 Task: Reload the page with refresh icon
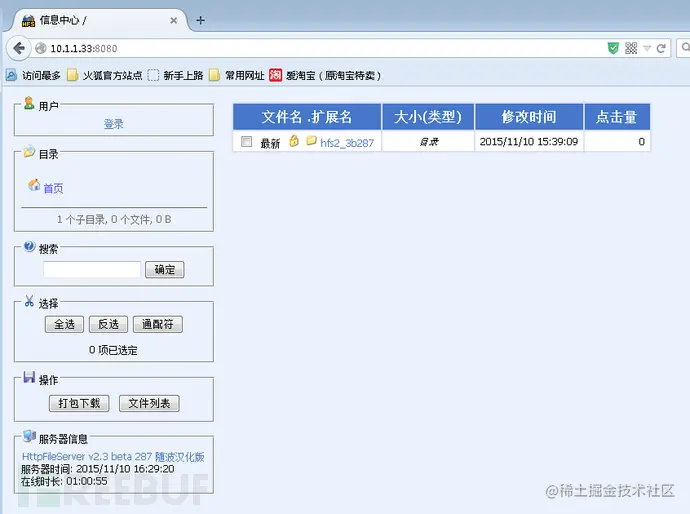(x=661, y=48)
